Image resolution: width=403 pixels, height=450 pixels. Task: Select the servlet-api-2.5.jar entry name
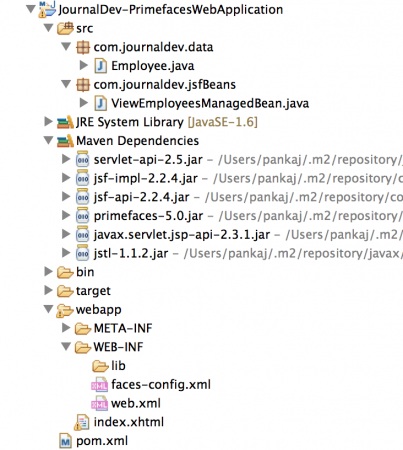[148, 160]
